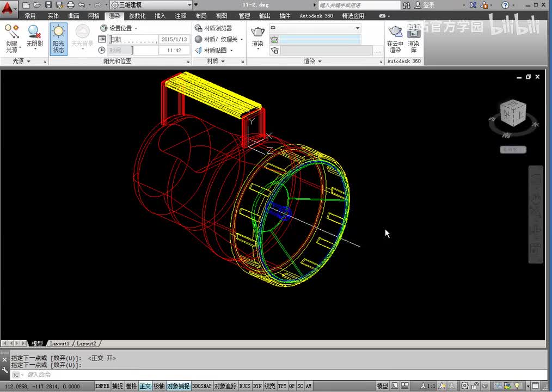
Task: Select the 无阴影 (No Shadows) icon
Action: click(x=34, y=38)
